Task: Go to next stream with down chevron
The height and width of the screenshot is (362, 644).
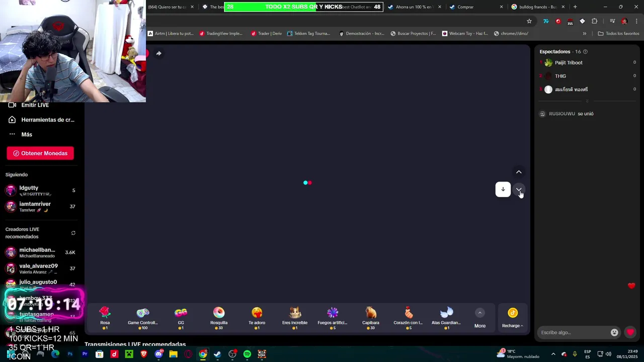Action: click(519, 190)
